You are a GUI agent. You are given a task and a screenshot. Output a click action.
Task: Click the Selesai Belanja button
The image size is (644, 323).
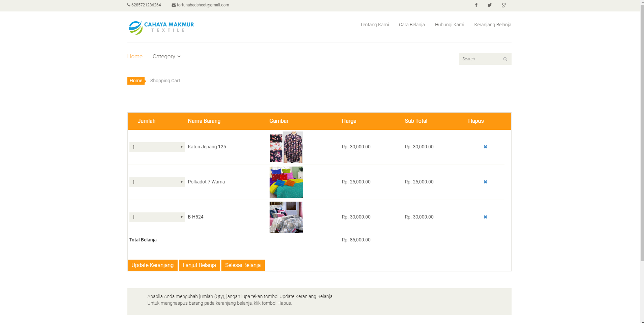pos(243,265)
